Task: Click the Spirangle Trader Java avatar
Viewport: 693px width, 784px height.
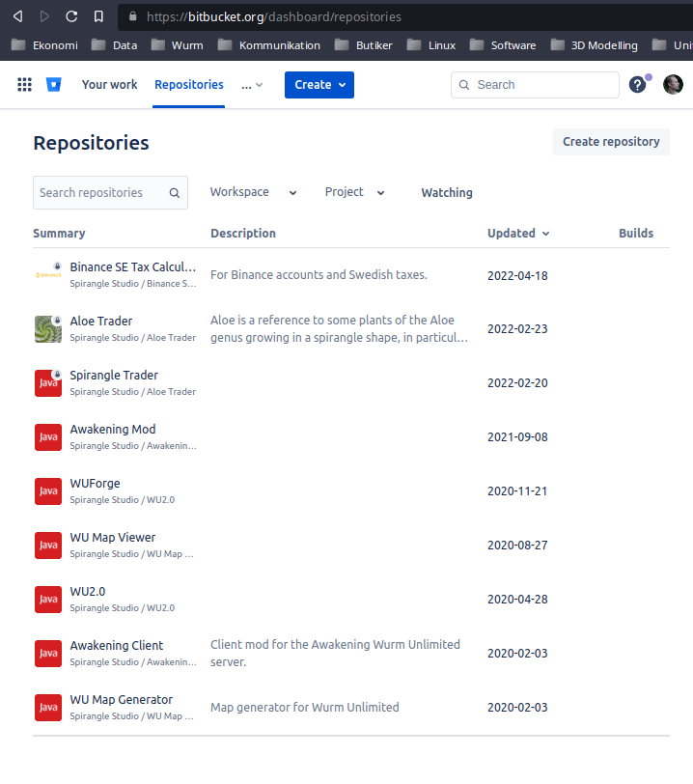Action: tap(48, 383)
